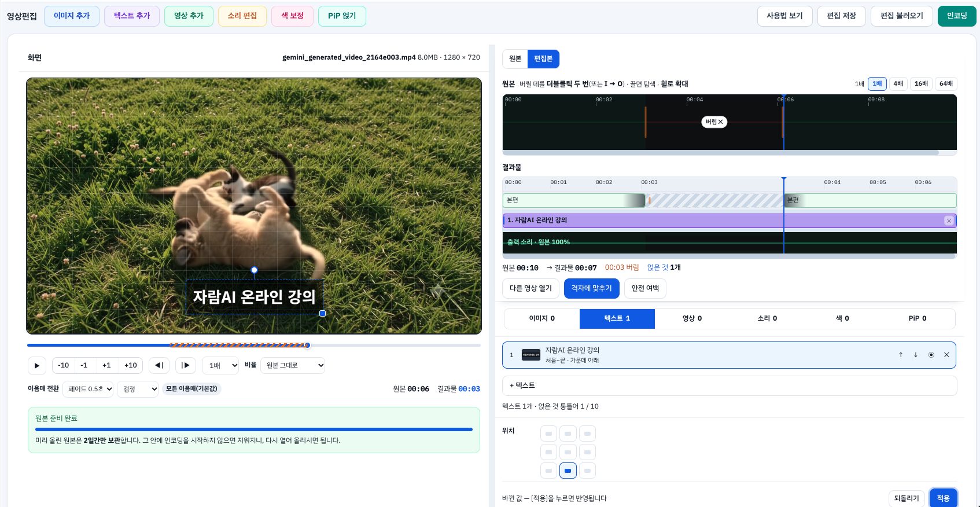Open the 이미지 0 tab
The height and width of the screenshot is (507, 980).
click(542, 318)
